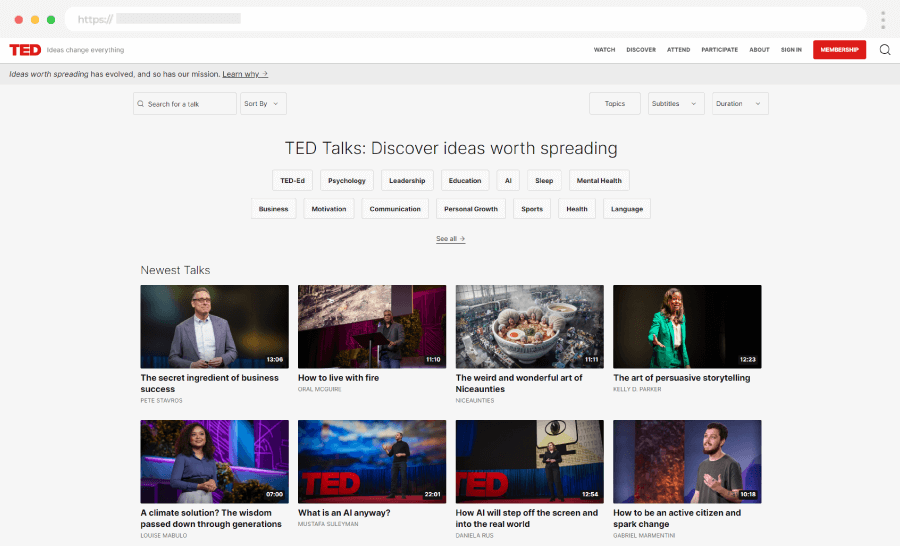Image resolution: width=900 pixels, height=546 pixels.
Task: Expand the Duration dropdown
Action: pyautogui.click(x=740, y=104)
